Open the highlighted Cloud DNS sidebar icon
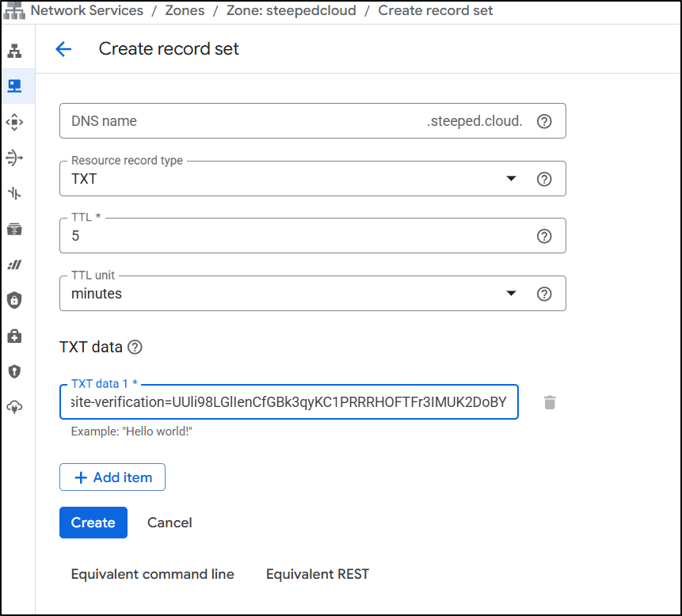Viewport: 682px width, 616px height. click(15, 86)
